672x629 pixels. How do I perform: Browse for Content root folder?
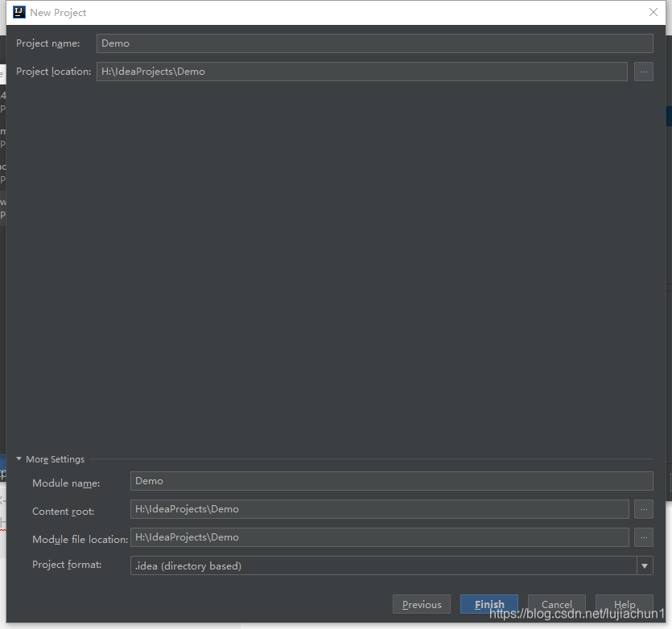644,509
